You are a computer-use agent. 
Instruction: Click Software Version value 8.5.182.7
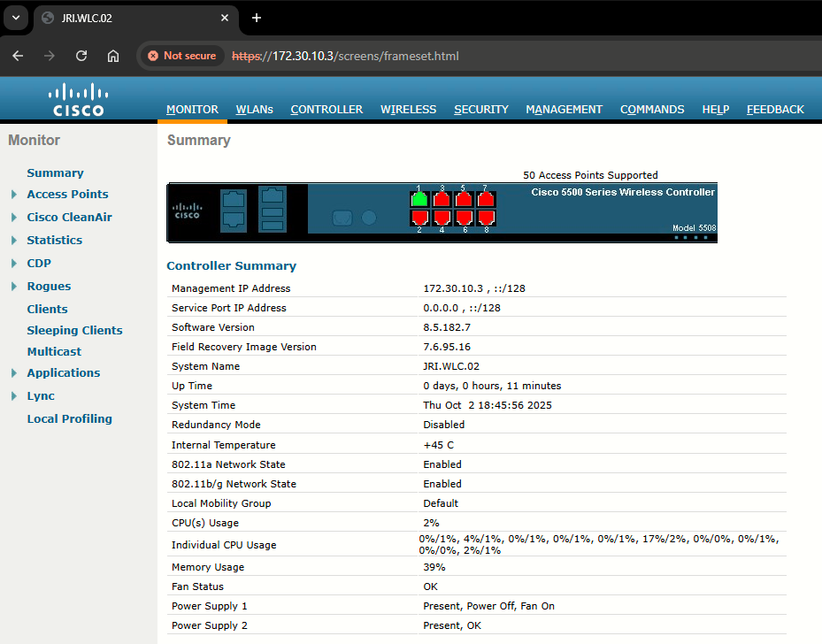[x=447, y=327]
